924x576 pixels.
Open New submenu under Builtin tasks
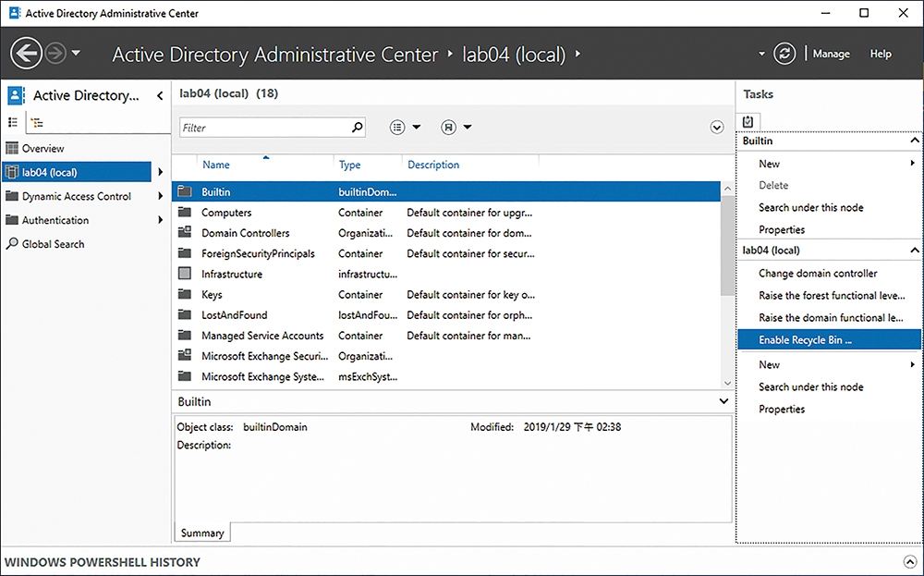coord(829,164)
